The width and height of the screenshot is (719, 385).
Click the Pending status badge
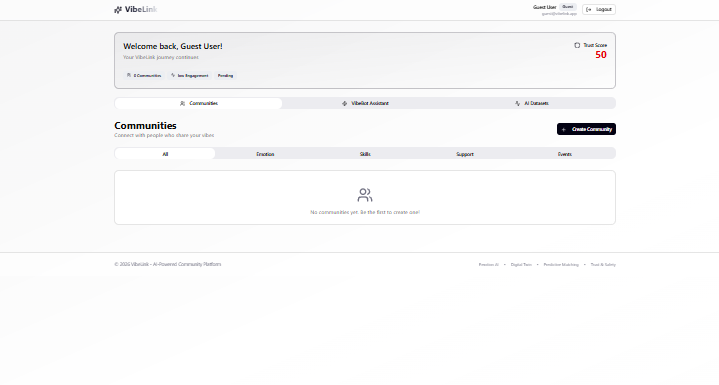point(225,76)
